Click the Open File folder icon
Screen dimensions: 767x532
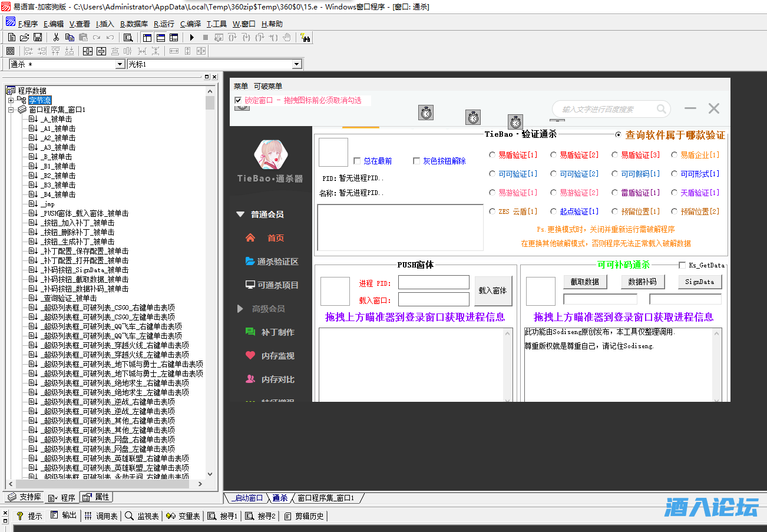tap(24, 37)
